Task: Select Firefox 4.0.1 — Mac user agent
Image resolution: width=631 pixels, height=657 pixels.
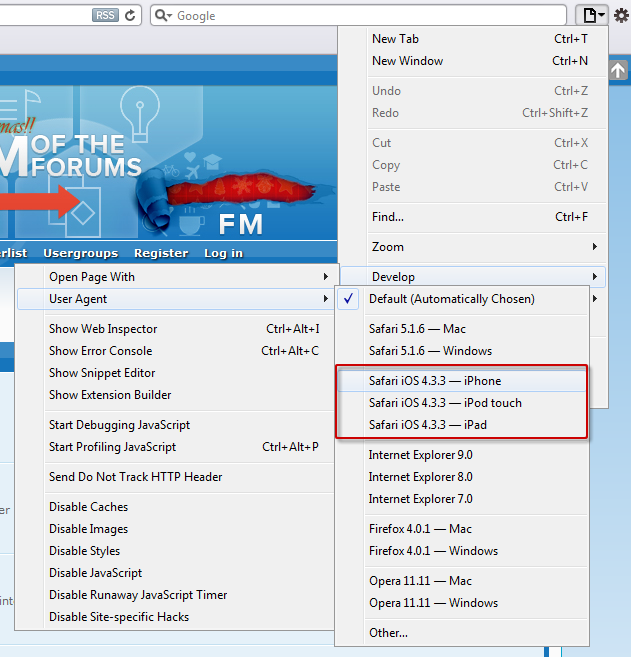Action: tap(462, 529)
